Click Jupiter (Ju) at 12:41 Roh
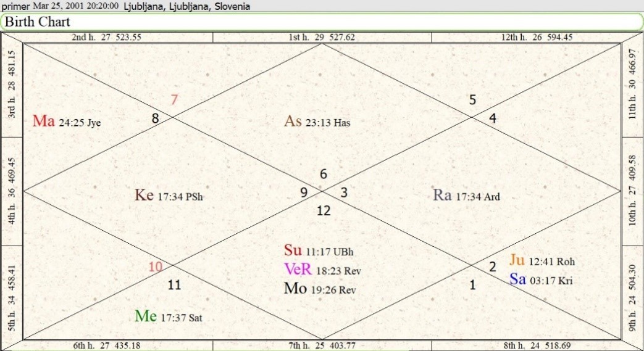Viewport: 644px width, 351px height. 517,260
